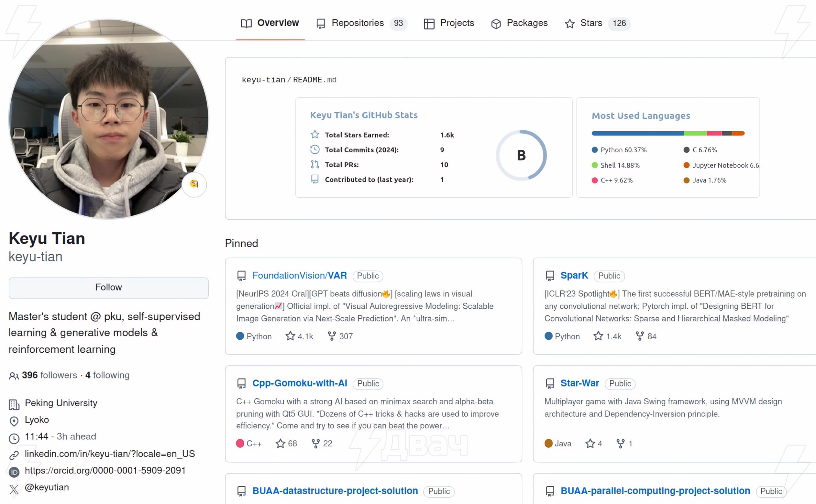Open the BUAA-datastructure-project-solution repository

[x=335, y=491]
